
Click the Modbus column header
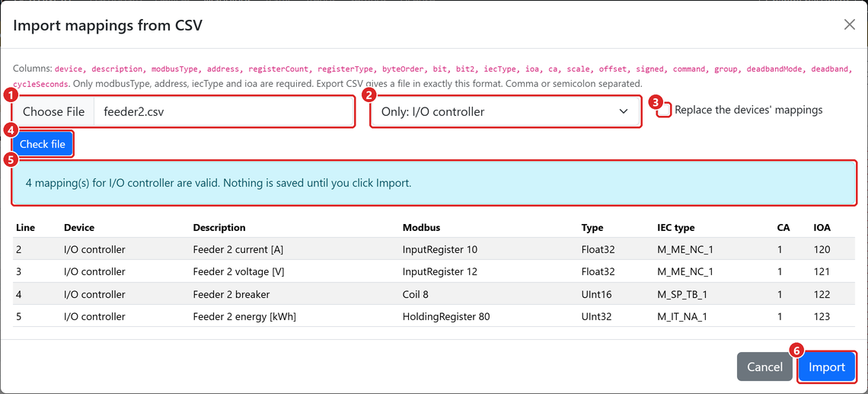[421, 228]
